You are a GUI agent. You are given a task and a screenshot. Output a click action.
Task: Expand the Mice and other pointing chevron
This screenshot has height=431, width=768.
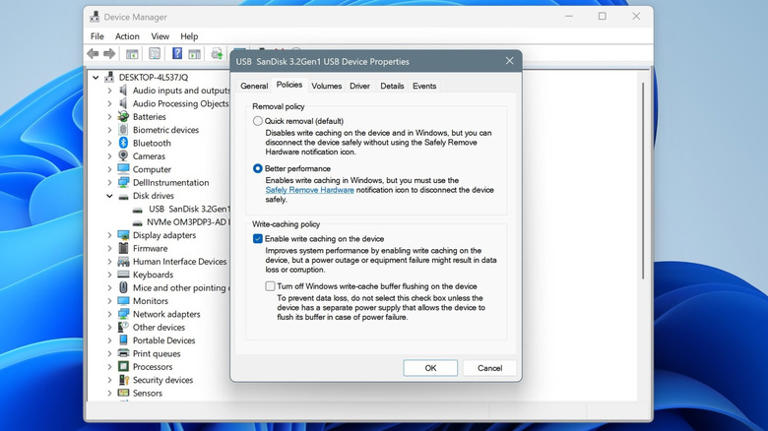[110, 288]
